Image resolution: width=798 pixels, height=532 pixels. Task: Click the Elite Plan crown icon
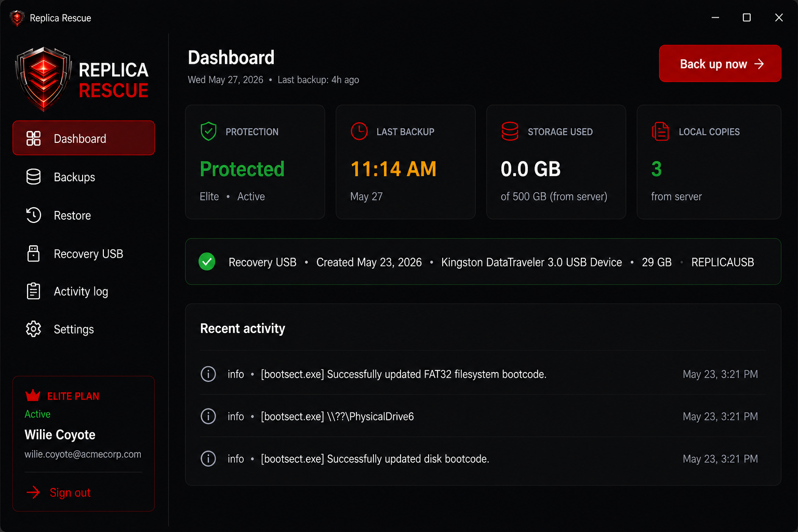(x=33, y=395)
